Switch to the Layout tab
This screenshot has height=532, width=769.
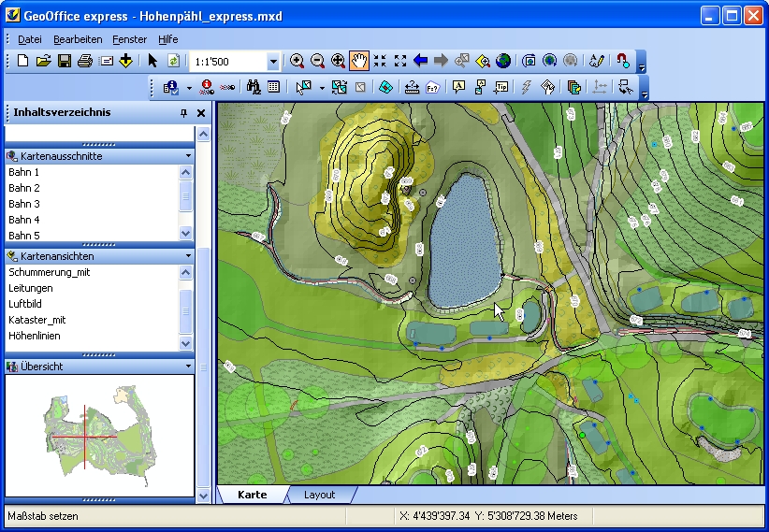tap(320, 495)
